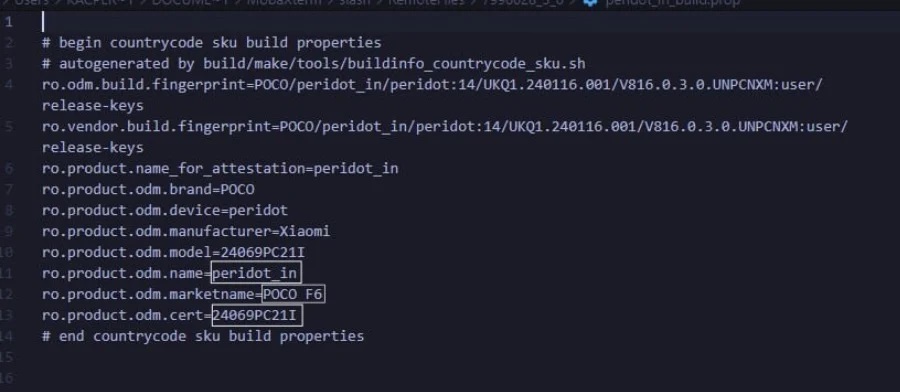The width and height of the screenshot is (900, 392).
Task: Select line number 11 in the gutter
Action: point(8,273)
